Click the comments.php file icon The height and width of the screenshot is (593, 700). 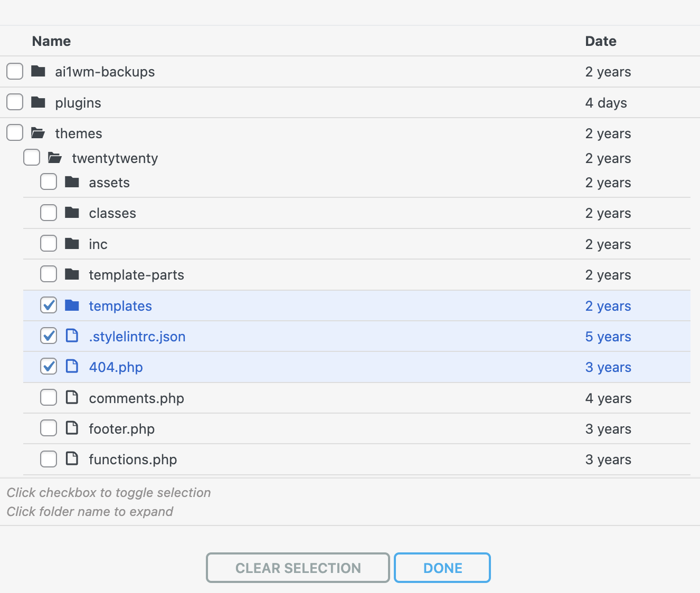click(72, 398)
